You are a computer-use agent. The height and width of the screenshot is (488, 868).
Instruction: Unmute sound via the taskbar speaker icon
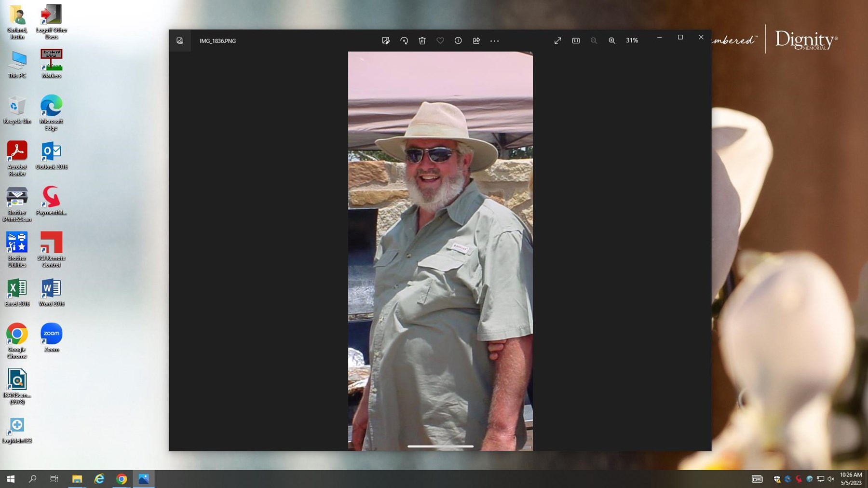click(831, 479)
